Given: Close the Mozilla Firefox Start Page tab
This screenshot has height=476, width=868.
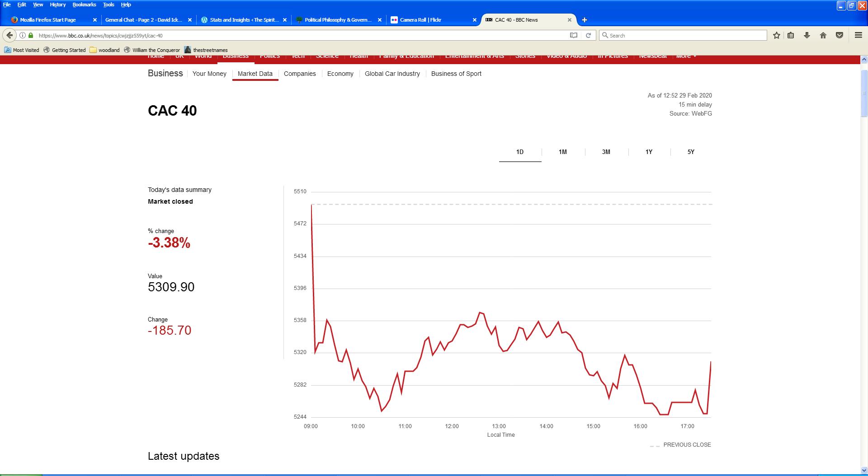Looking at the screenshot, I should coord(95,20).
